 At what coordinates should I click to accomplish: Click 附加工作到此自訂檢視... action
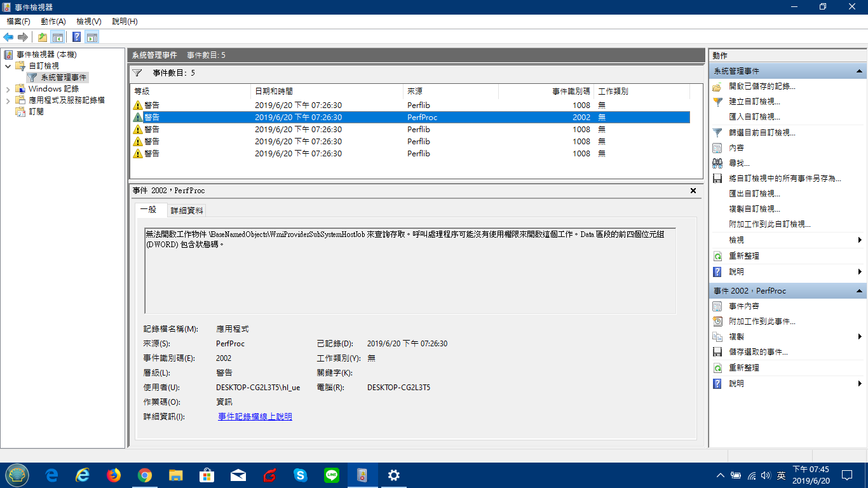[x=770, y=224]
